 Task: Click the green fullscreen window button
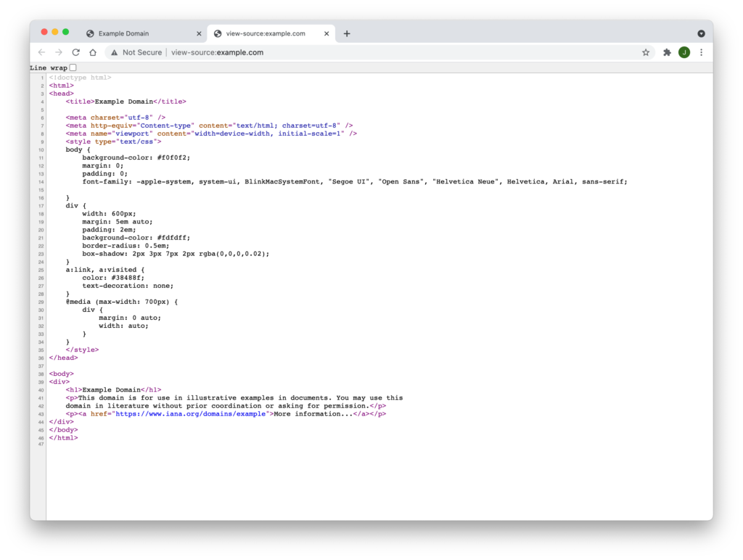[x=66, y=32]
